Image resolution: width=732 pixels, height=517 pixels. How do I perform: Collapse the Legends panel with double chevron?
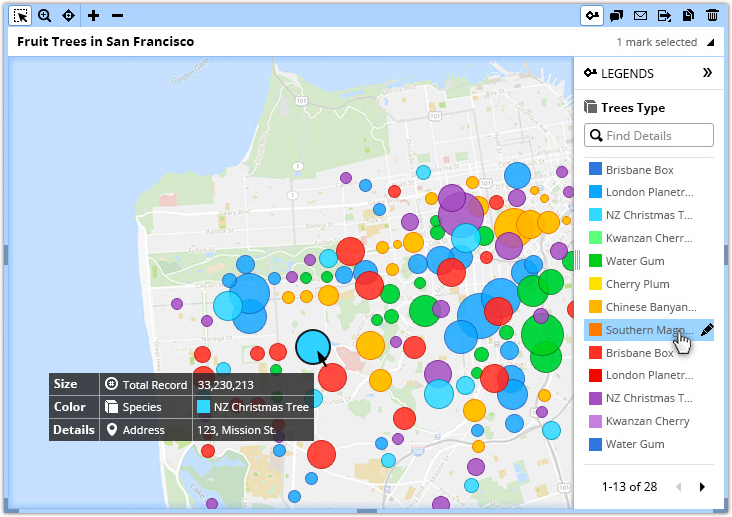tap(707, 73)
